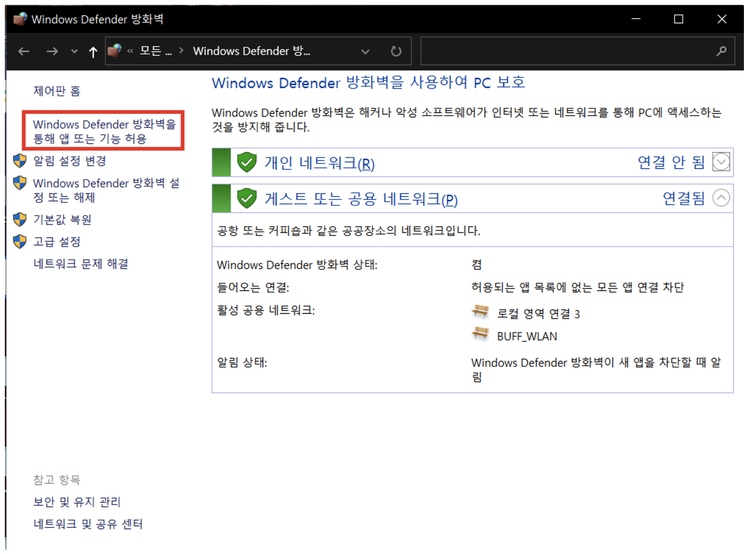Open 'Windows Defender 방화벽을 통해 앱 또는 기능 허용'
Image resolution: width=756 pixels, height=554 pixels.
104,132
